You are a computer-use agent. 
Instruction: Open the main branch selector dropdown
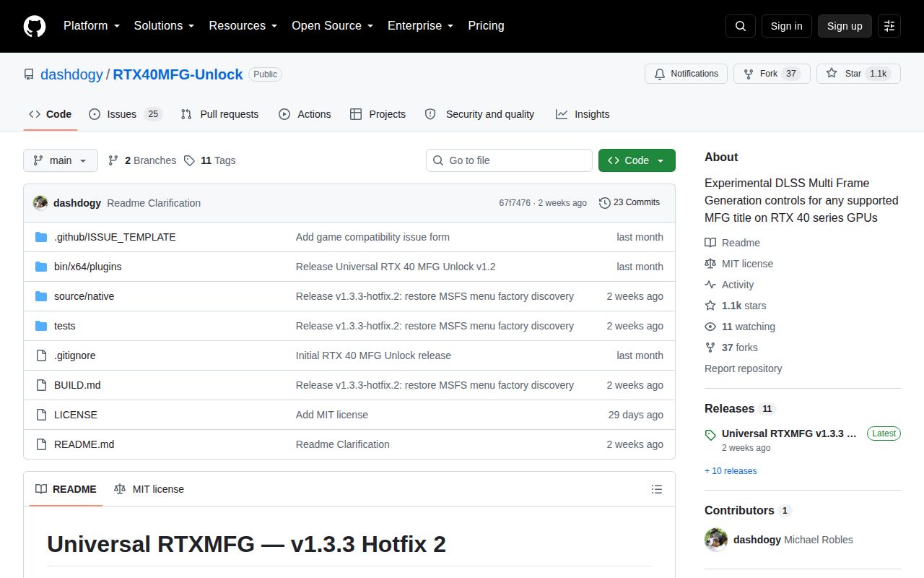coord(61,160)
